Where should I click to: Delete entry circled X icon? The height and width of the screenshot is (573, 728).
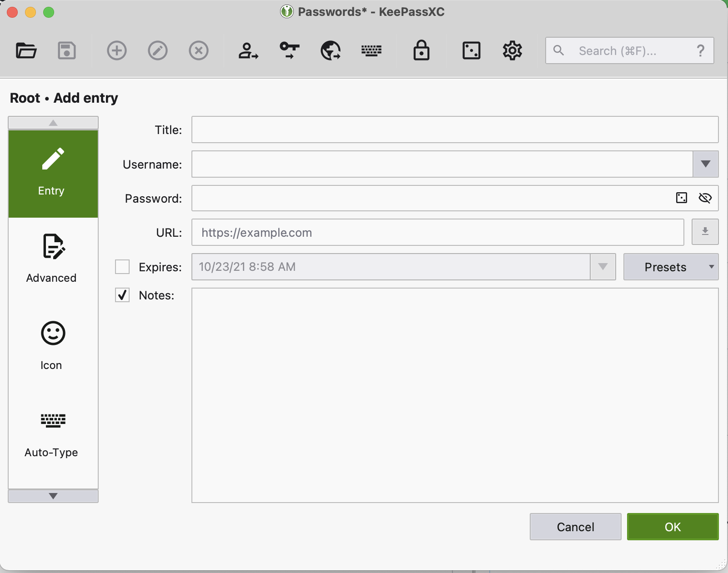coord(199,50)
